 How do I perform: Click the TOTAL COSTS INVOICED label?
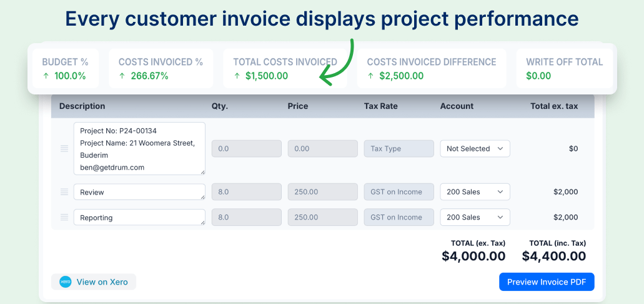pyautogui.click(x=285, y=62)
